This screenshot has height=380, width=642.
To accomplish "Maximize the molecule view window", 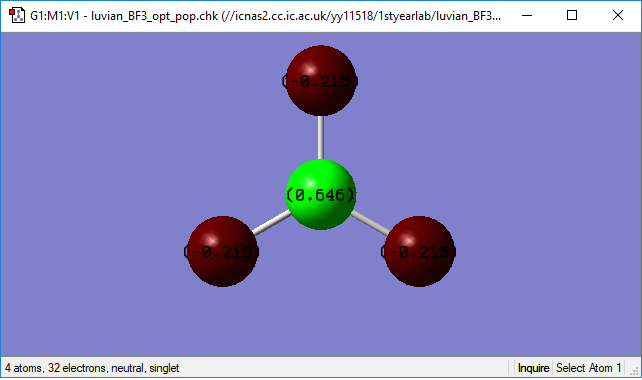I will (572, 16).
